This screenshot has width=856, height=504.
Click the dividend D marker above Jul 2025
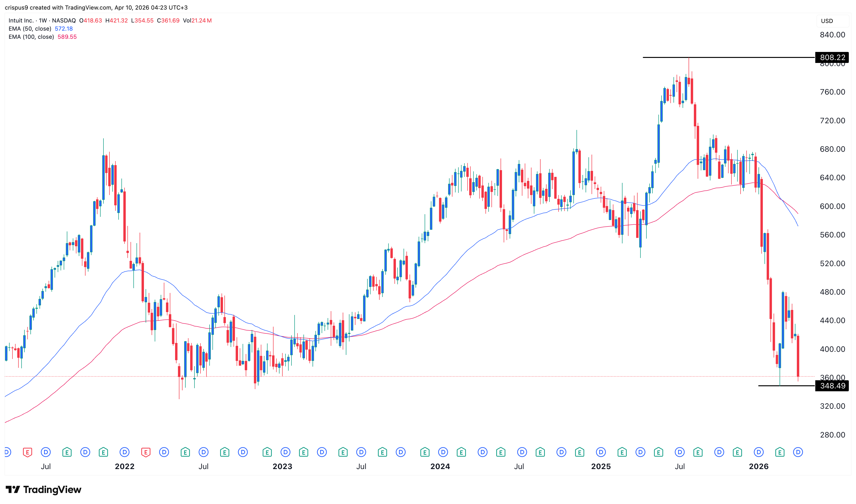tap(680, 452)
